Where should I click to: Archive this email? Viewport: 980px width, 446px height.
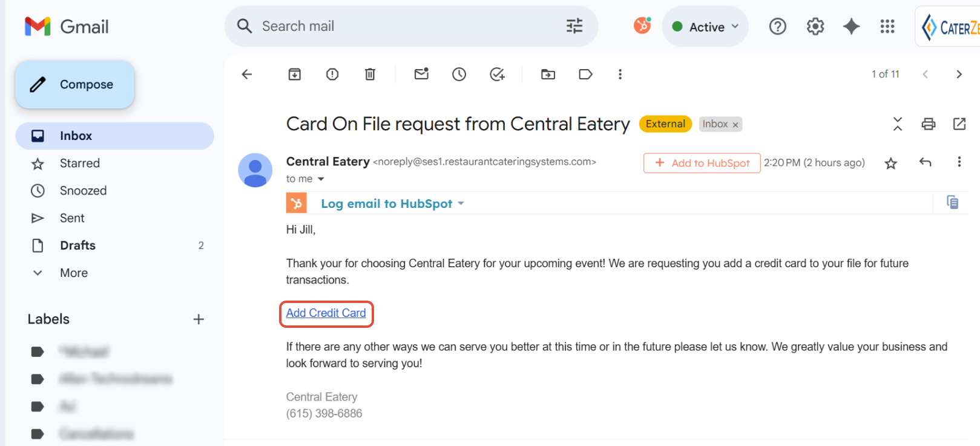(295, 75)
